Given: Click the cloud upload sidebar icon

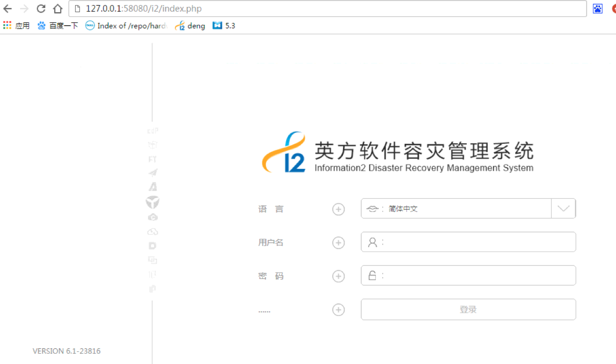Looking at the screenshot, I should coord(153,231).
